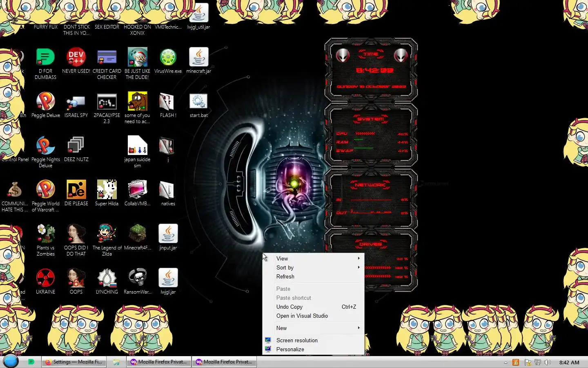Open the Peggle Nights Deluxe shortcut
This screenshot has height=368, width=588.
(46, 146)
